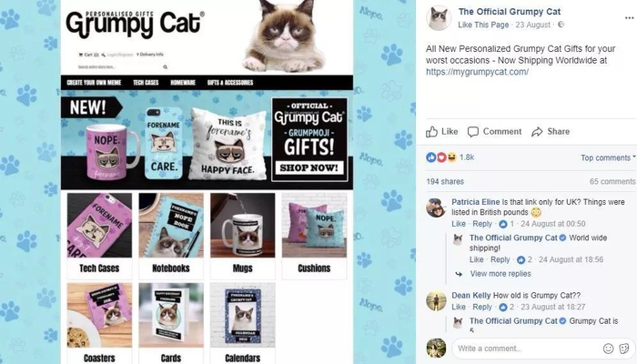
Task: Click Reply under Patricia Eline's comment
Action: point(482,224)
